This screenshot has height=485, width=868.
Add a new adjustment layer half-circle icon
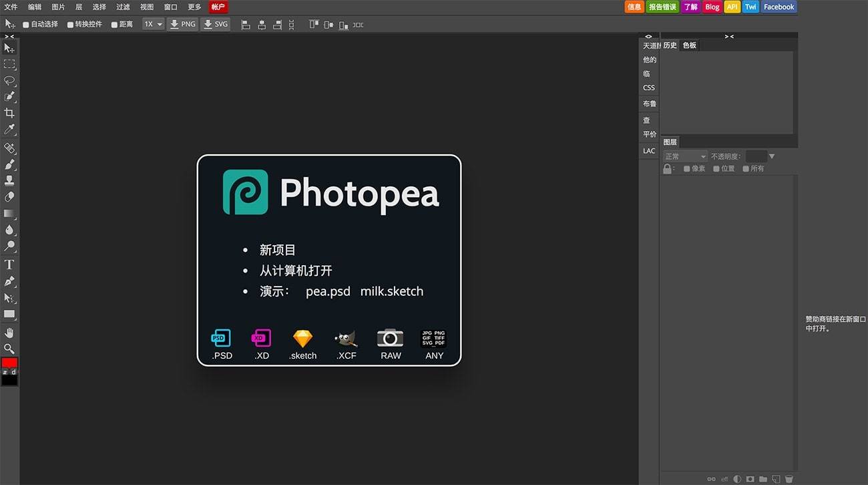click(x=737, y=479)
